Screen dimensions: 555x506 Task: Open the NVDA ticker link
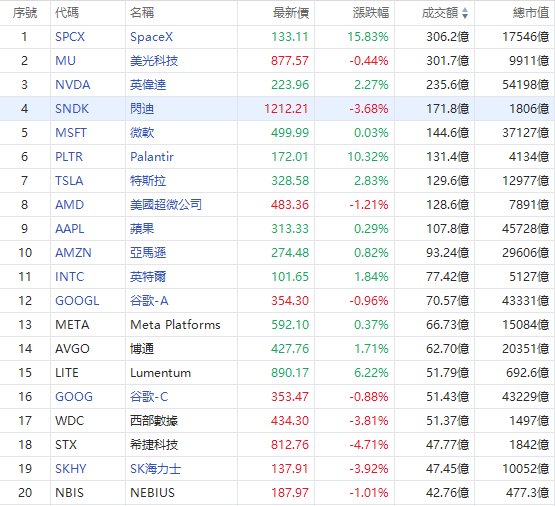tap(73, 85)
